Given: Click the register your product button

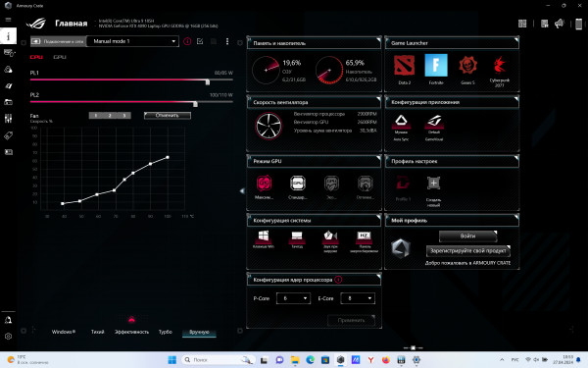Looking at the screenshot, I should pyautogui.click(x=468, y=250).
